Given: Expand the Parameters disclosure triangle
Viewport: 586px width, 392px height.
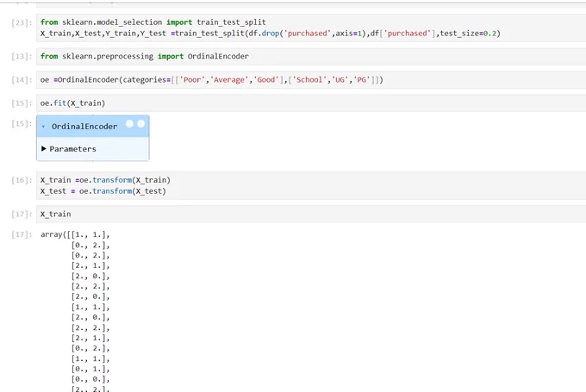Looking at the screenshot, I should pos(44,149).
